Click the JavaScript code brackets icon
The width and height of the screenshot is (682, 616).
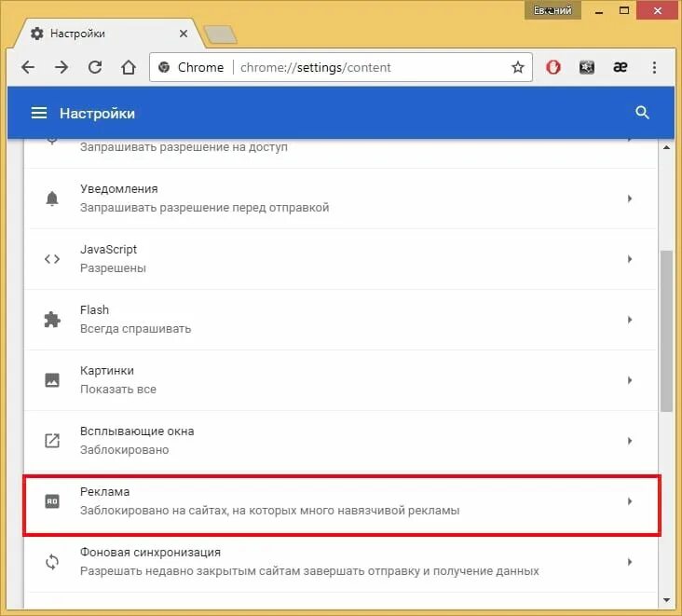point(52,259)
